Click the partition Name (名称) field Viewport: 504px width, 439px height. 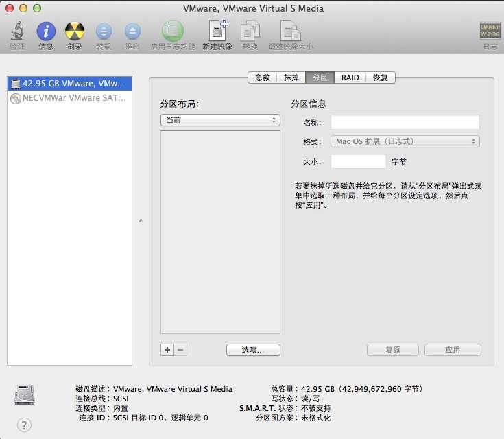tap(405, 122)
